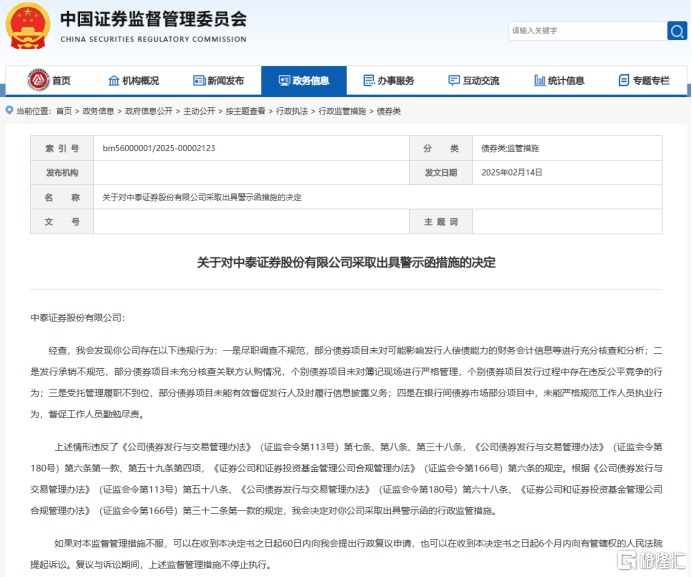Open 行政监管措施 breadcrumb link
The width and height of the screenshot is (692, 577).
(342, 111)
